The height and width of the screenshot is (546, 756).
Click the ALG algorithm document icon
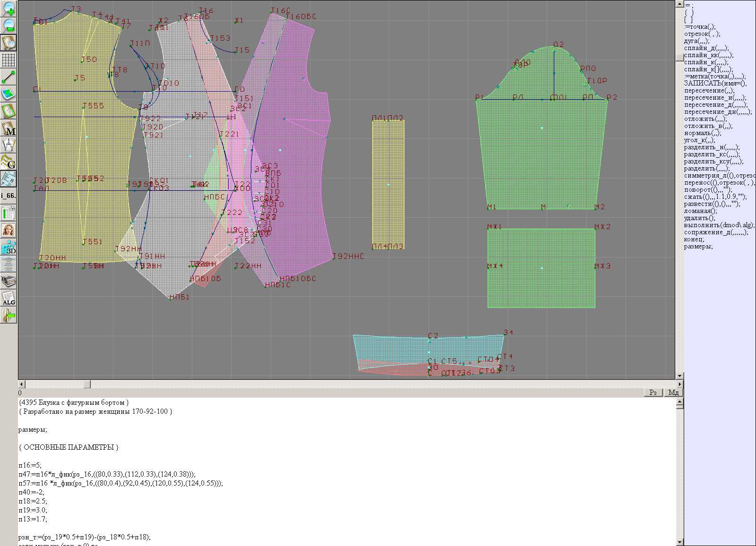pos(9,299)
